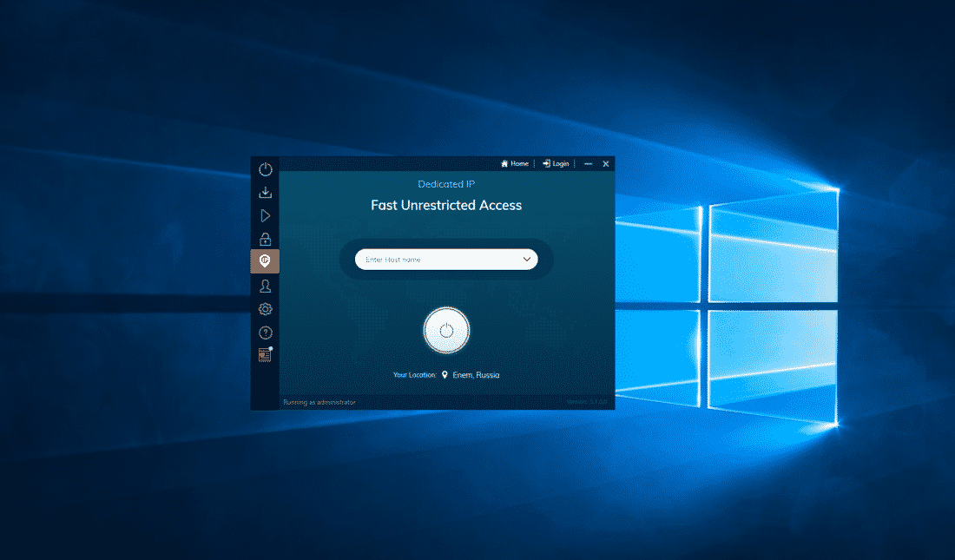Viewport: 955px width, 560px height.
Task: Go to Home in the title bar
Action: (x=515, y=164)
